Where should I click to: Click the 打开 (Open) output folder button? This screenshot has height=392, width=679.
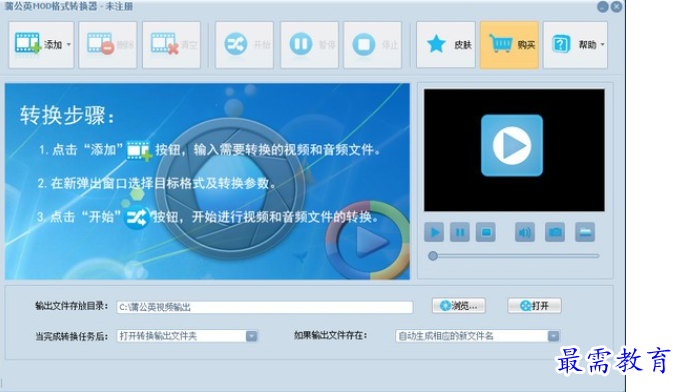click(534, 306)
